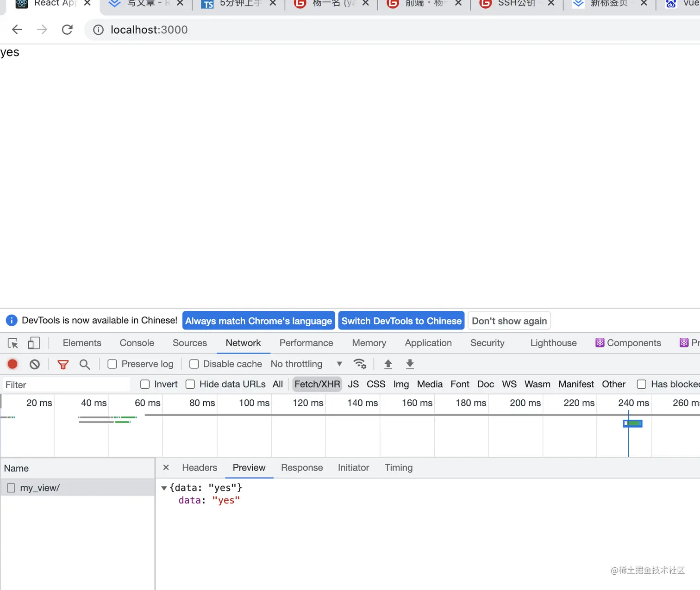Switch to the Console tab
Screen dimensions: 700x590
click(137, 343)
